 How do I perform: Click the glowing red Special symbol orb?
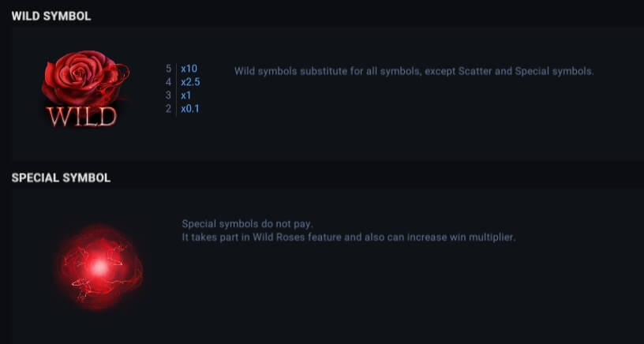(x=99, y=267)
